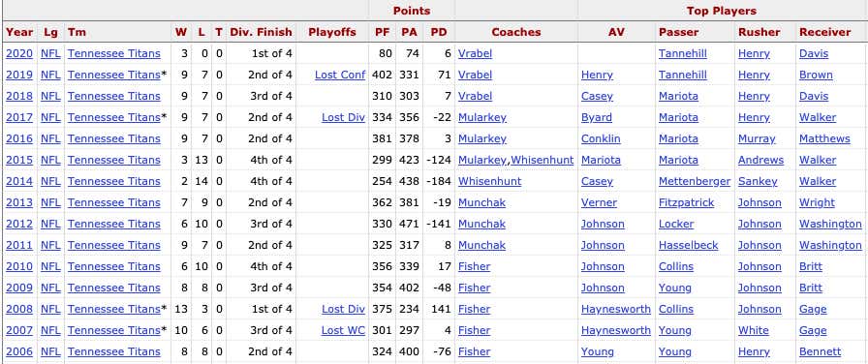Select the Bennett receiver link
This screenshot has height=364, width=868.
[x=820, y=351]
